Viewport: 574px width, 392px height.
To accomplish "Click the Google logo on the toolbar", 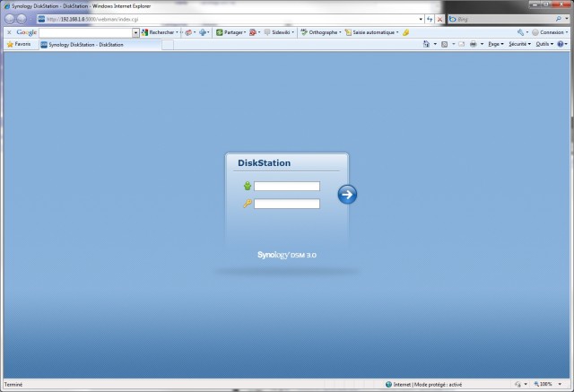I will 27,32.
